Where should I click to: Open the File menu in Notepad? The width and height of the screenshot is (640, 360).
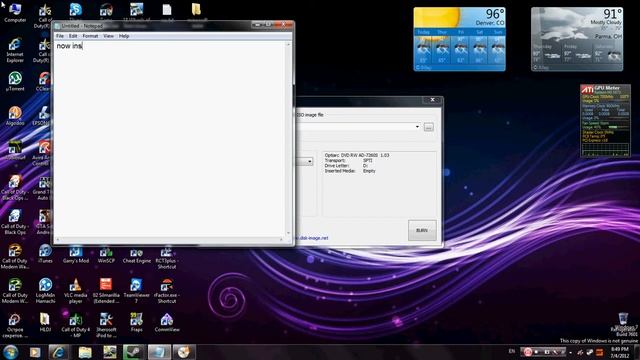(x=60, y=36)
